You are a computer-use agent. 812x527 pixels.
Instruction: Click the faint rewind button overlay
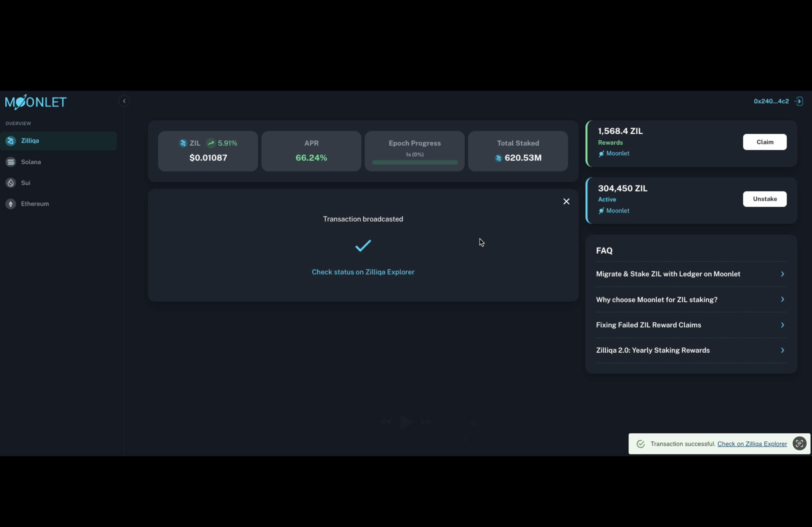(386, 422)
